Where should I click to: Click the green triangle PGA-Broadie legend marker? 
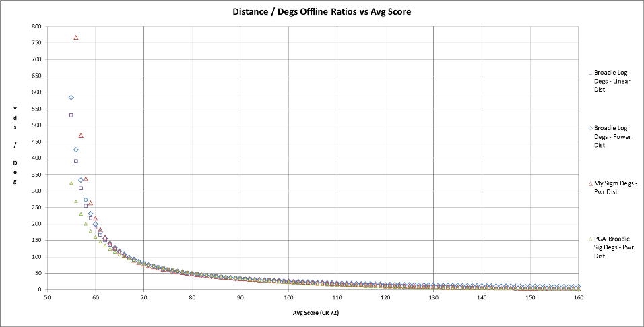point(590,239)
